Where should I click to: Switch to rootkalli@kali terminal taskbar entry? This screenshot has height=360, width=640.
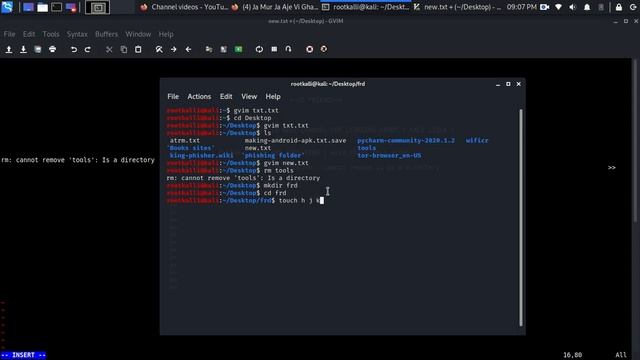point(366,7)
